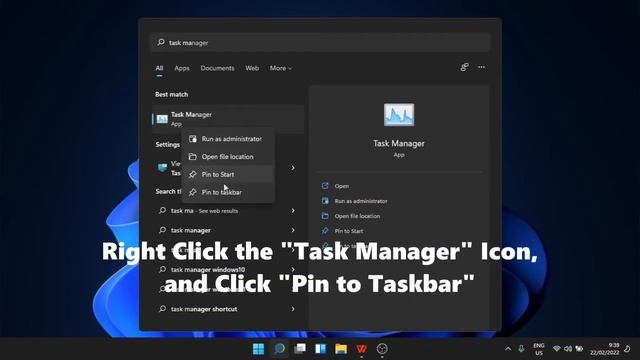Screen dimensions: 640x360
Task: Open the round OBS icon on the taskbar
Action: click(382, 349)
